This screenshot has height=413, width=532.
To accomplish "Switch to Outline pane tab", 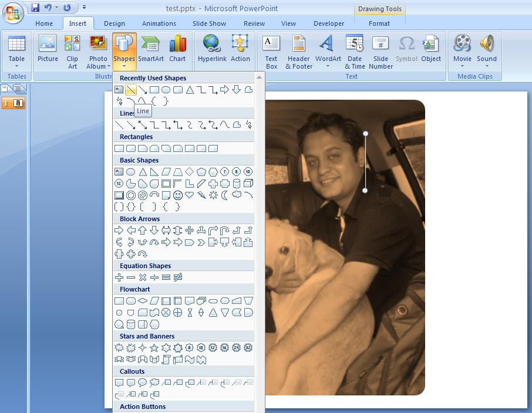I will [x=18, y=89].
